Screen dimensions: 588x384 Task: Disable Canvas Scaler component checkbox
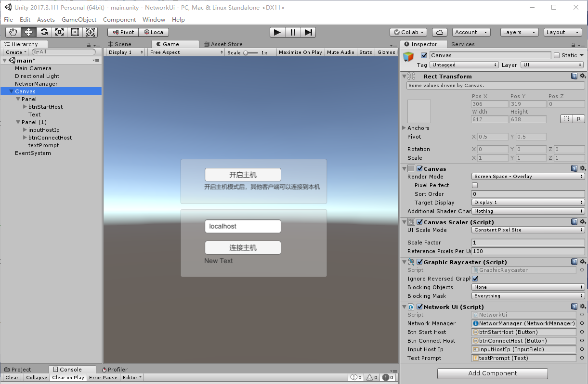(x=420, y=222)
